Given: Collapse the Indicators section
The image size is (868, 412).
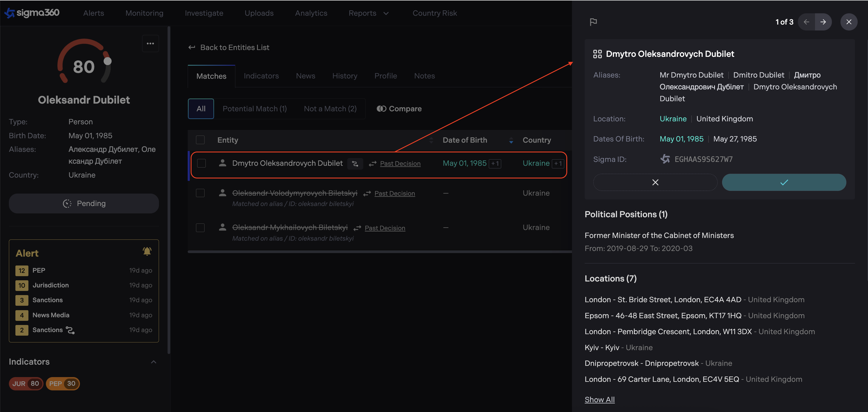Looking at the screenshot, I should click(x=153, y=362).
